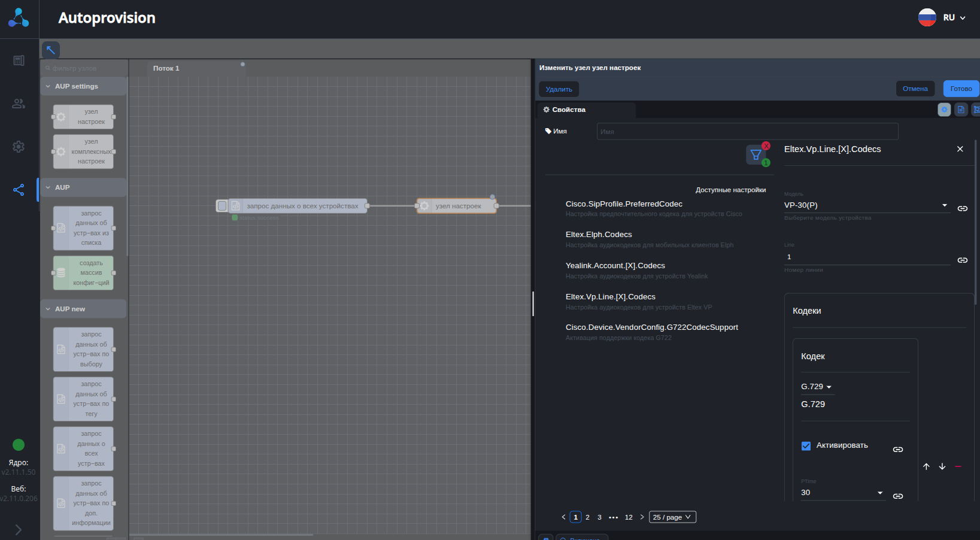Switch to the Поток 1 tab
Image resolution: width=980 pixels, height=540 pixels.
pos(166,68)
